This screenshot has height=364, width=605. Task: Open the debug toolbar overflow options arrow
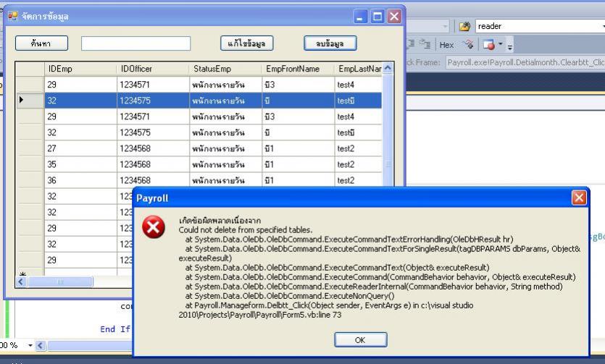[x=509, y=47]
